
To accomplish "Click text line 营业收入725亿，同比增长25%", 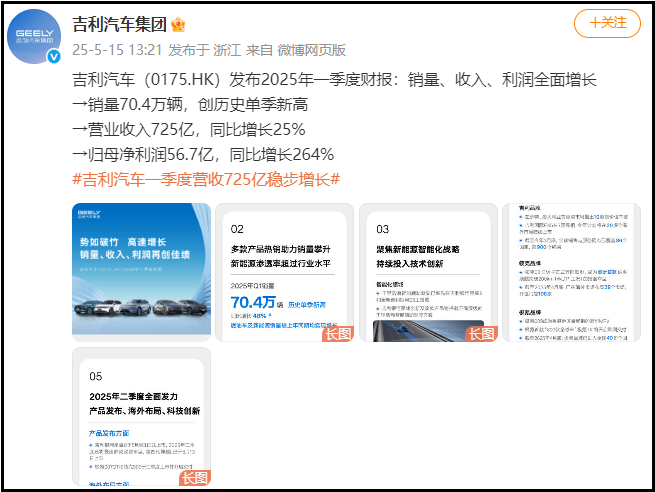I will pyautogui.click(x=189, y=129).
